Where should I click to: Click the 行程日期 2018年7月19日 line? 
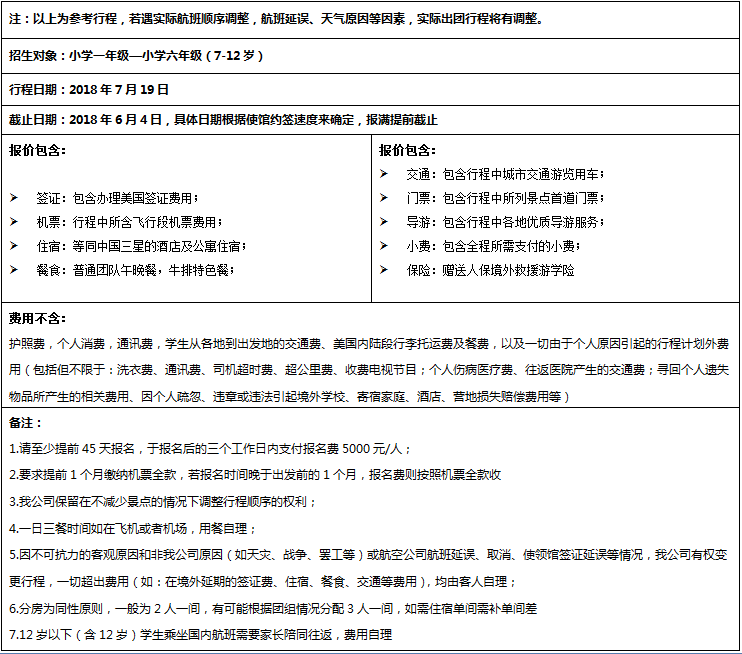coord(89,89)
